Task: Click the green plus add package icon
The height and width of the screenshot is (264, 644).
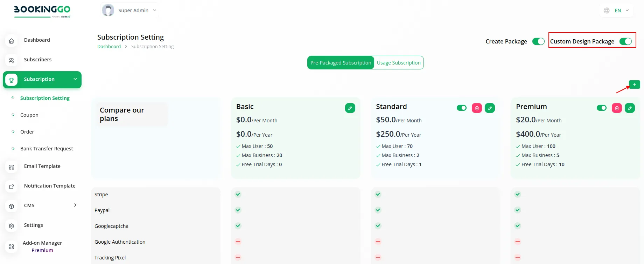Action: tap(634, 84)
